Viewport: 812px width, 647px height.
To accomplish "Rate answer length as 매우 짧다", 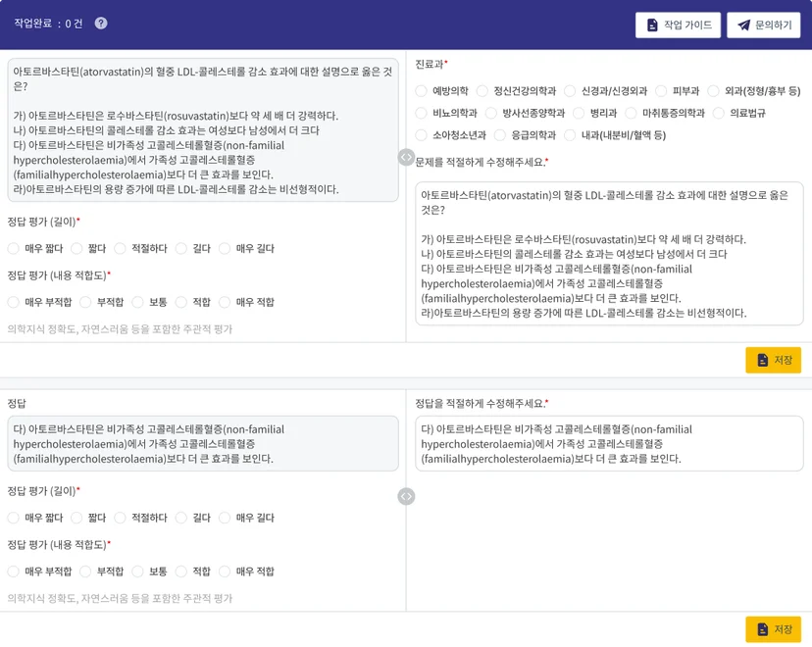I will click(x=14, y=518).
